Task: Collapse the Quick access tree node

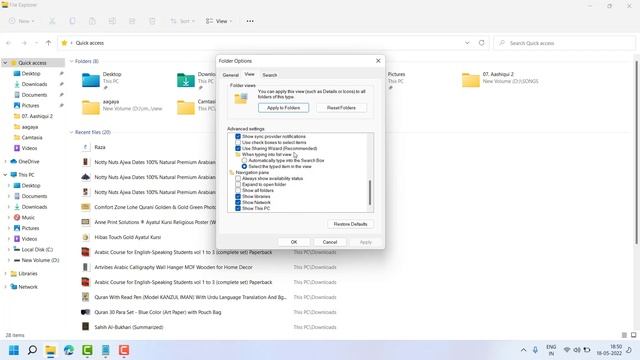Action: [x=5, y=63]
